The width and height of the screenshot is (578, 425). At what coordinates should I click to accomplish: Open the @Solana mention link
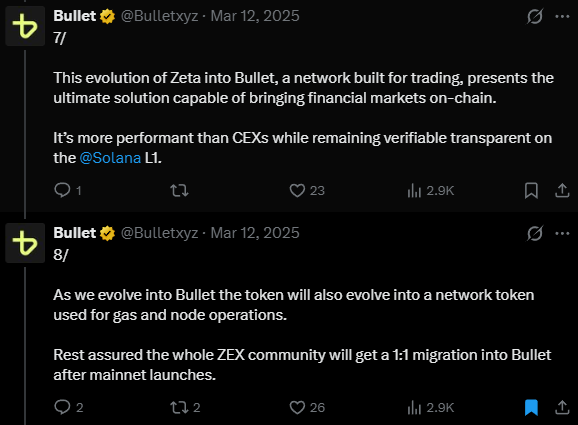point(110,158)
